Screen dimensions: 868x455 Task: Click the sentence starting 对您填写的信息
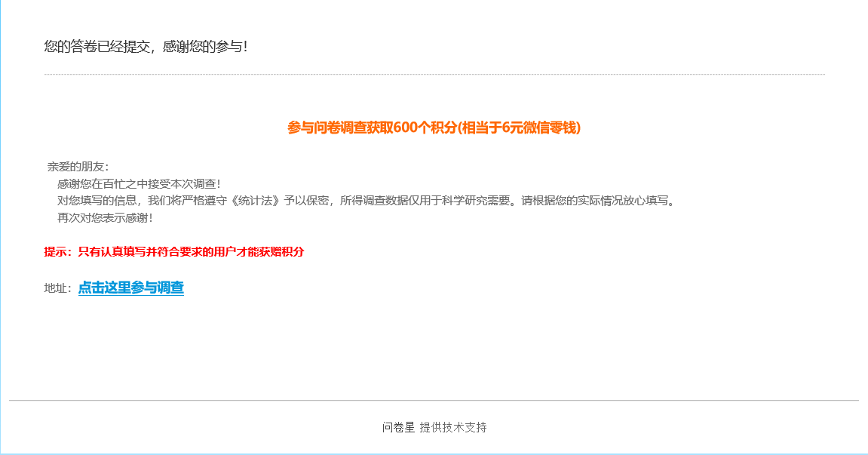pos(367,201)
